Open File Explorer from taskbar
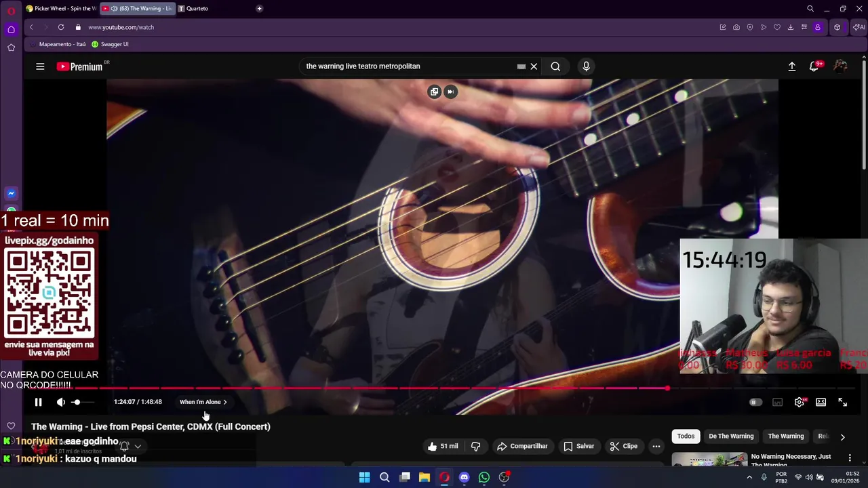Image resolution: width=868 pixels, height=488 pixels. 425,477
